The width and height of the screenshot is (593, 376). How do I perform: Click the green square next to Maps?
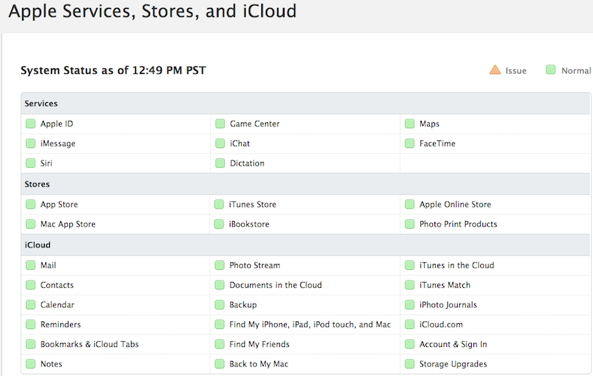click(x=409, y=124)
